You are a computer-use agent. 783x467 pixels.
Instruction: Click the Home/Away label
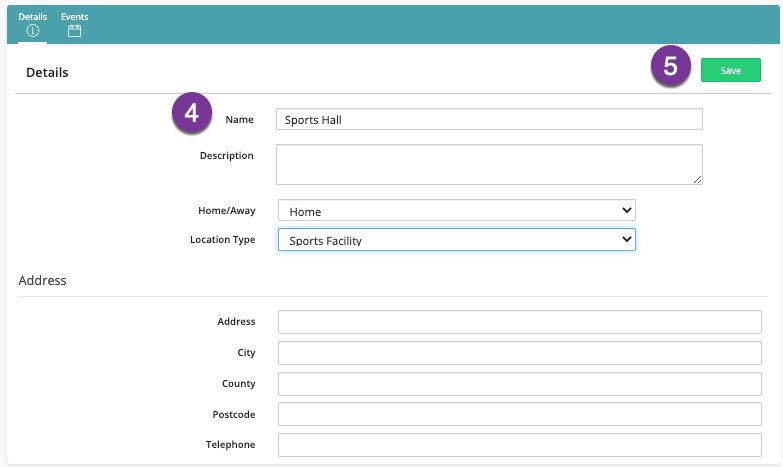[x=227, y=211]
